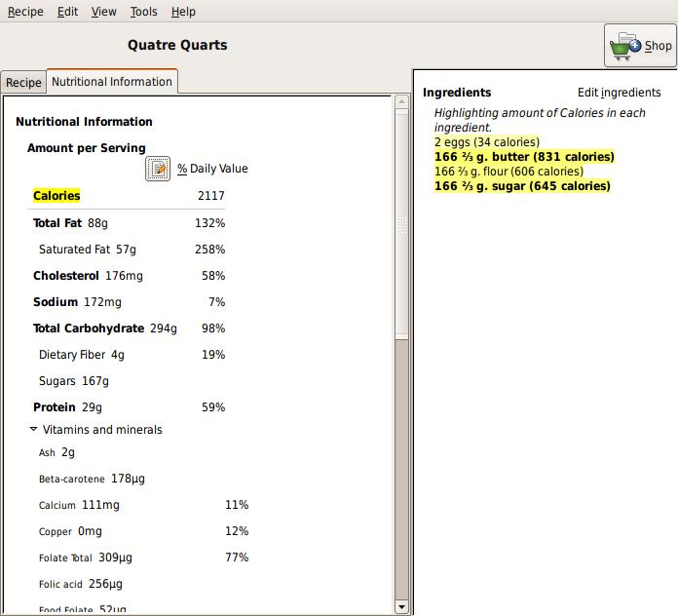Click the scrollbar down arrow
This screenshot has width=678, height=616.
click(401, 607)
